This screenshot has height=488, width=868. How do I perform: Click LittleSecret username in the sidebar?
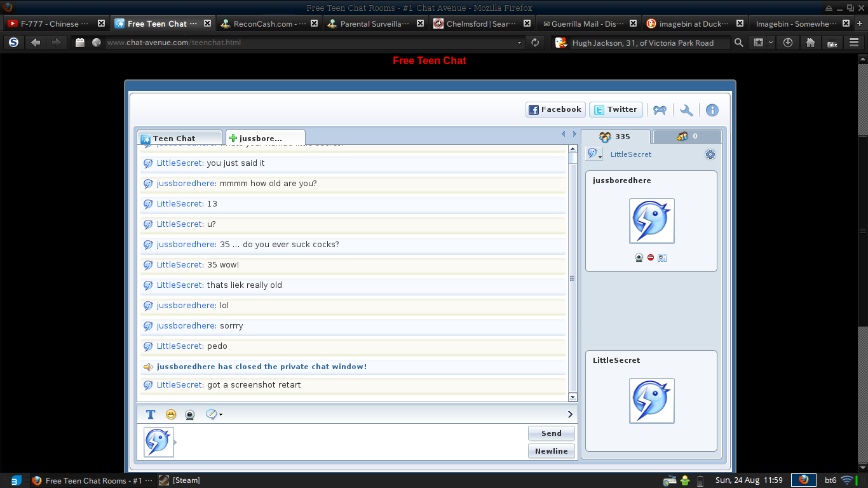630,154
